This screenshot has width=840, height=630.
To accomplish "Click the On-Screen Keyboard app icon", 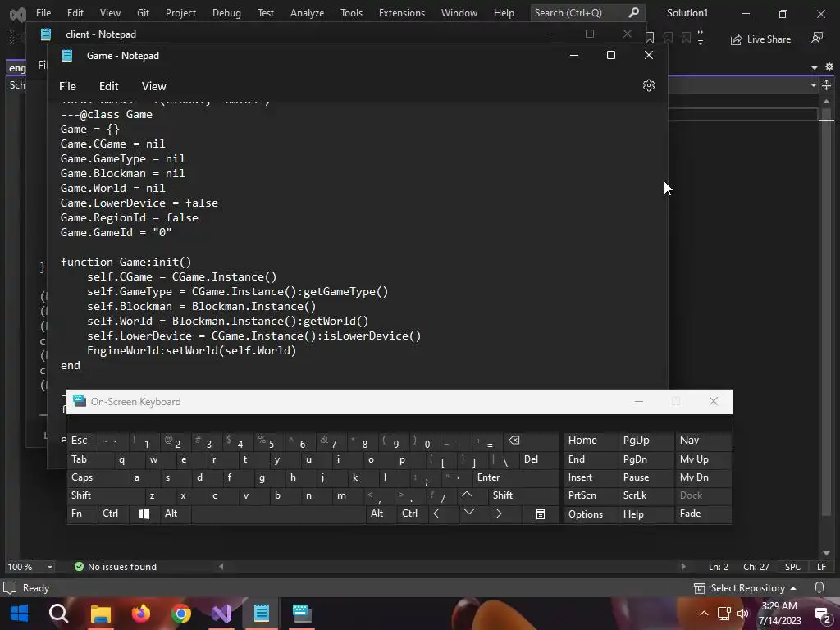I will pos(80,401).
